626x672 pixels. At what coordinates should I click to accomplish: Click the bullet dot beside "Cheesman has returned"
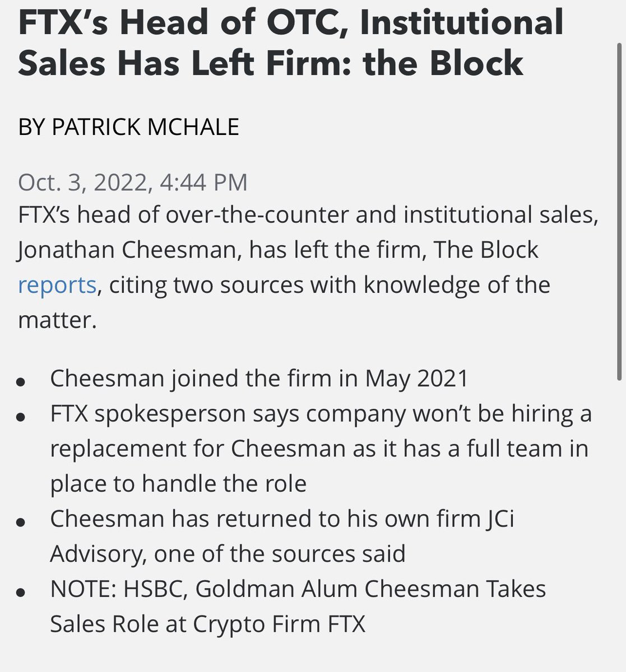point(21,522)
